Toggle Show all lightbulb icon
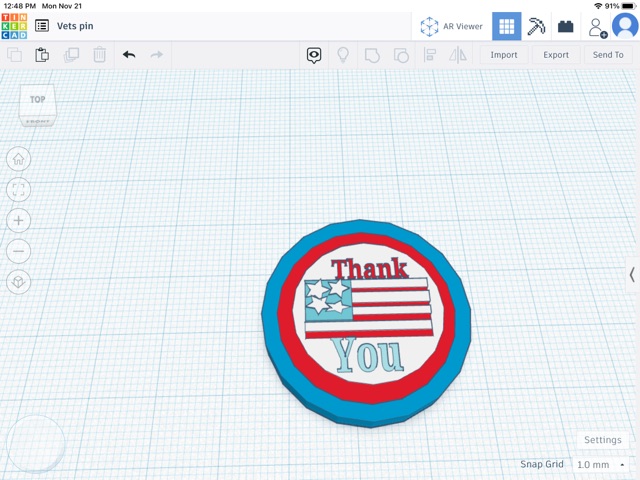640x480 pixels. (343, 55)
